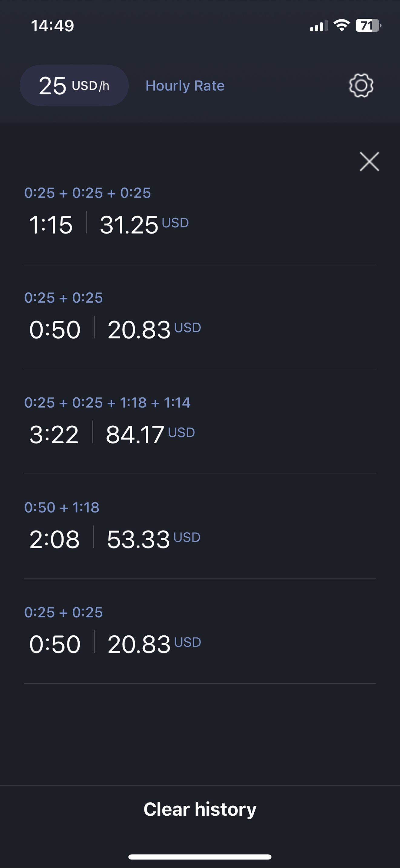
Task: Tap the 25 USD/h rate pill
Action: tap(74, 86)
